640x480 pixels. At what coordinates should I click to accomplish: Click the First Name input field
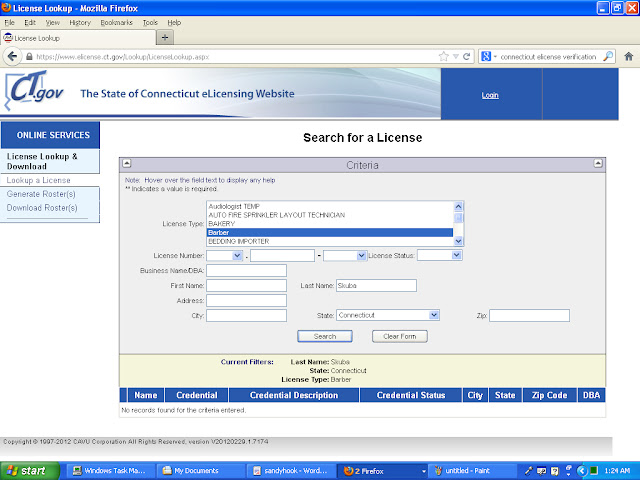[x=247, y=286]
